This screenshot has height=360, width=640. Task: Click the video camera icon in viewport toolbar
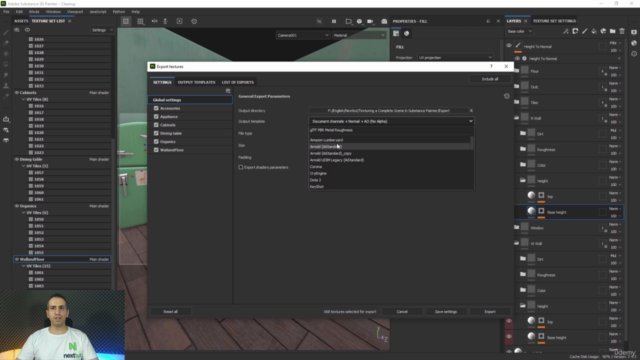[370, 21]
